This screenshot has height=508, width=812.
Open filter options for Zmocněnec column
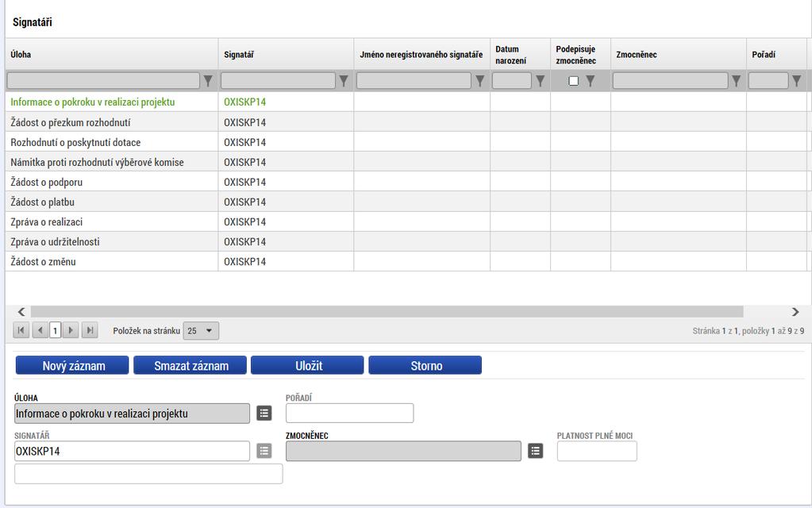736,81
